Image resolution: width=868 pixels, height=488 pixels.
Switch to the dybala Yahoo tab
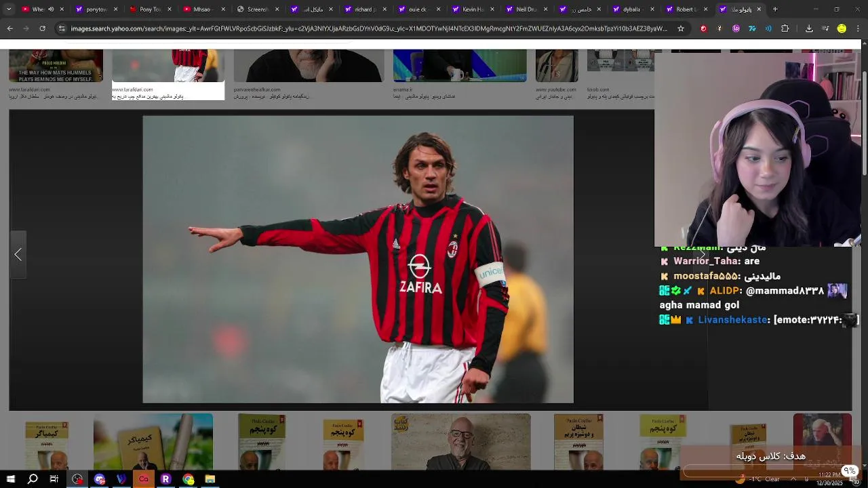tap(632, 9)
